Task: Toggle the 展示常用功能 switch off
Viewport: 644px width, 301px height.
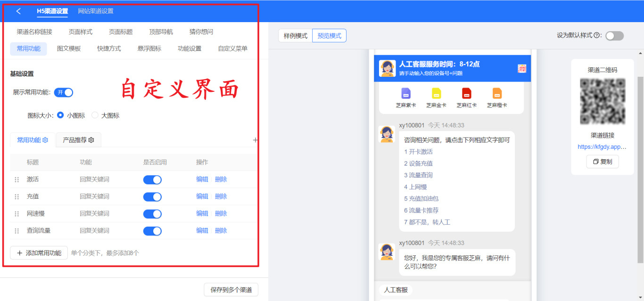Action: (x=64, y=92)
